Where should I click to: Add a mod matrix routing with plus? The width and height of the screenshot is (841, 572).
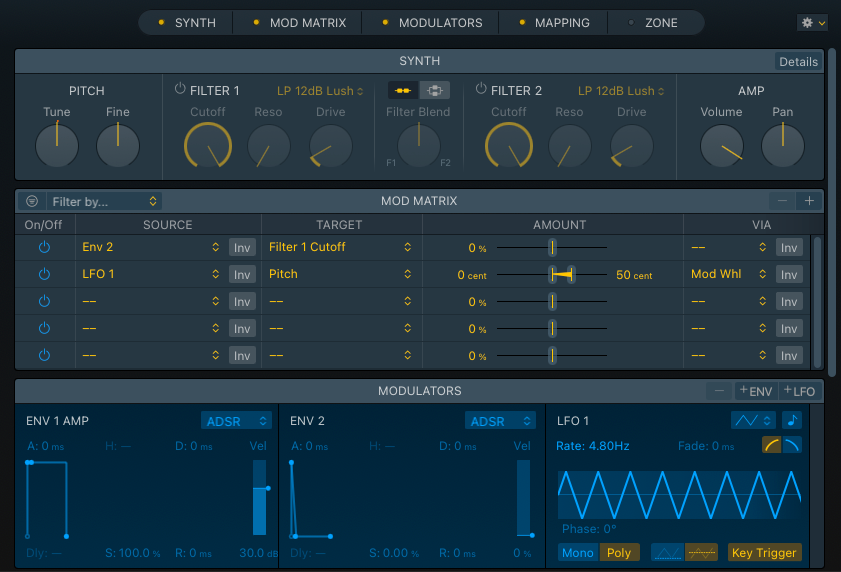tap(809, 201)
